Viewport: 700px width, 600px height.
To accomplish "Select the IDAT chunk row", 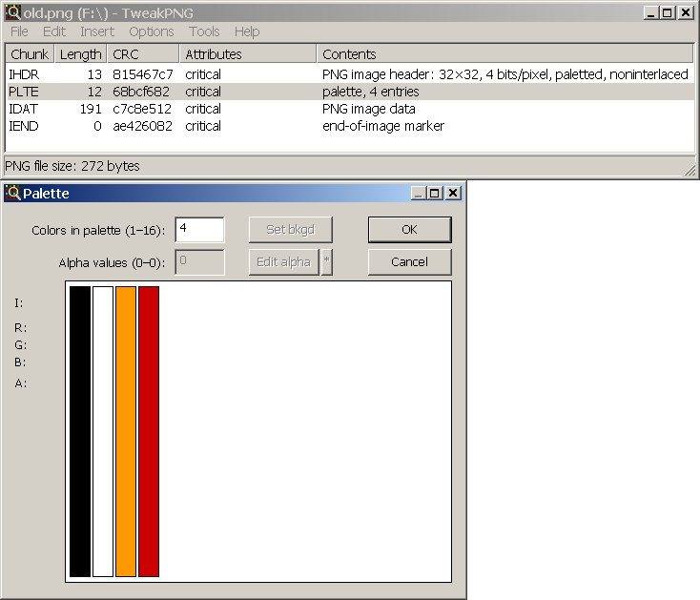I will (x=350, y=109).
